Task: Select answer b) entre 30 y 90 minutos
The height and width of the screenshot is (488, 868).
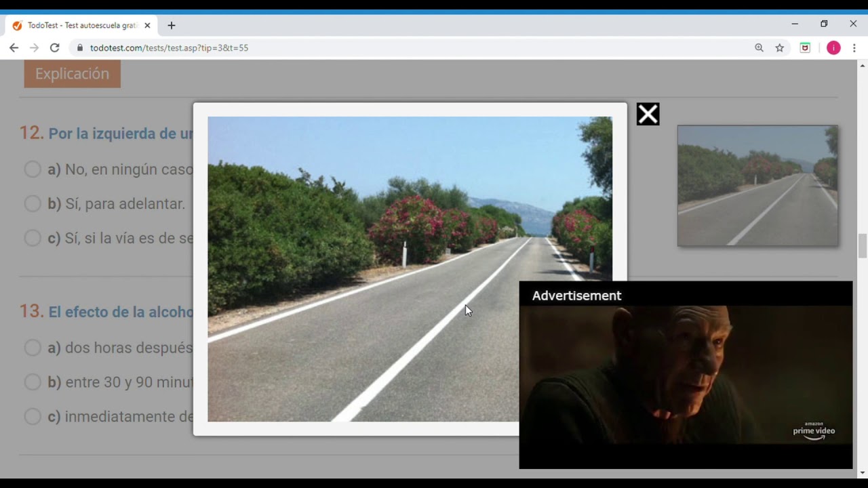Action: coord(33,382)
